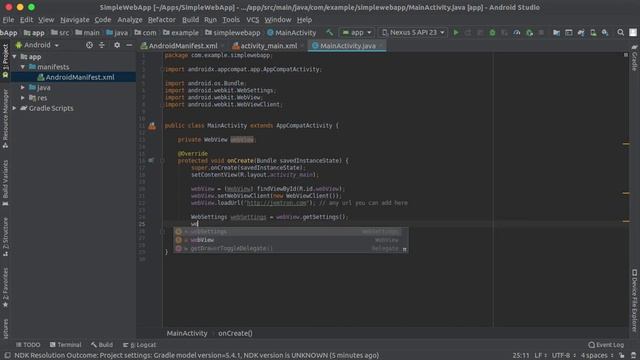
Task: Open the Terminal tool window
Action: coord(65,345)
